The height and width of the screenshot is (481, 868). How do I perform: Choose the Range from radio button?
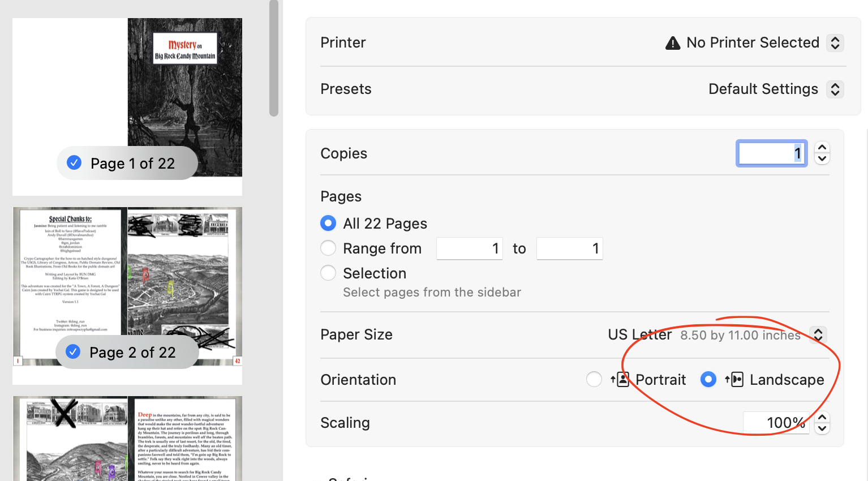(x=328, y=248)
